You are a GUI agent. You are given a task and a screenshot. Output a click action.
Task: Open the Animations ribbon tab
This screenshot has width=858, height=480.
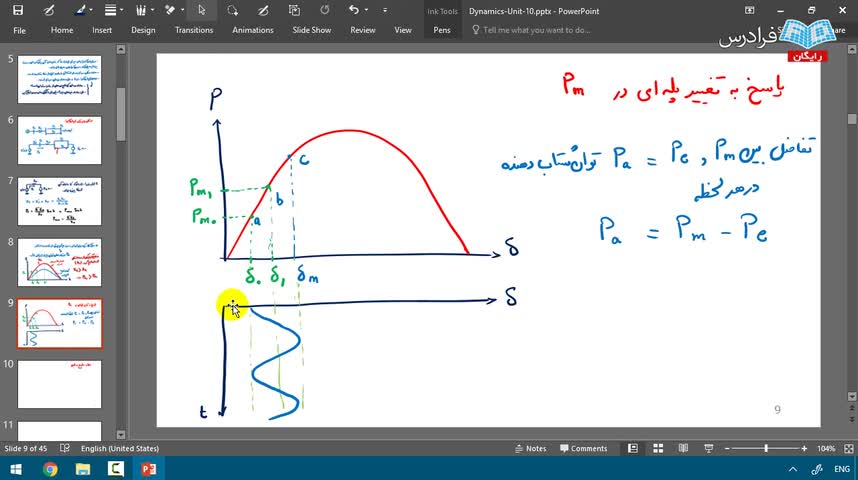pyautogui.click(x=252, y=30)
